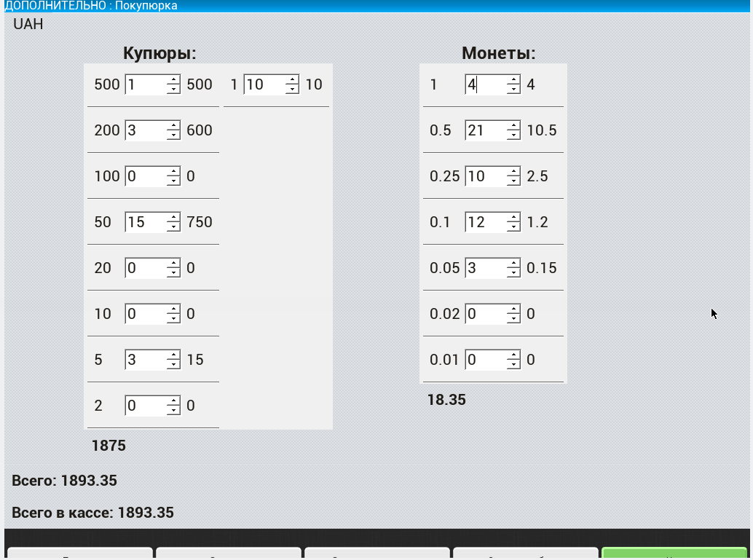The width and height of the screenshot is (753, 560).
Task: Click the 50 banknote quantity field
Action: pos(146,222)
